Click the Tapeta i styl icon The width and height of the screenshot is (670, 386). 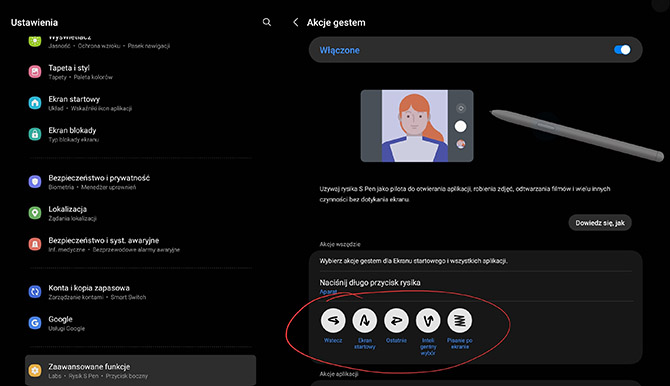pyautogui.click(x=35, y=71)
